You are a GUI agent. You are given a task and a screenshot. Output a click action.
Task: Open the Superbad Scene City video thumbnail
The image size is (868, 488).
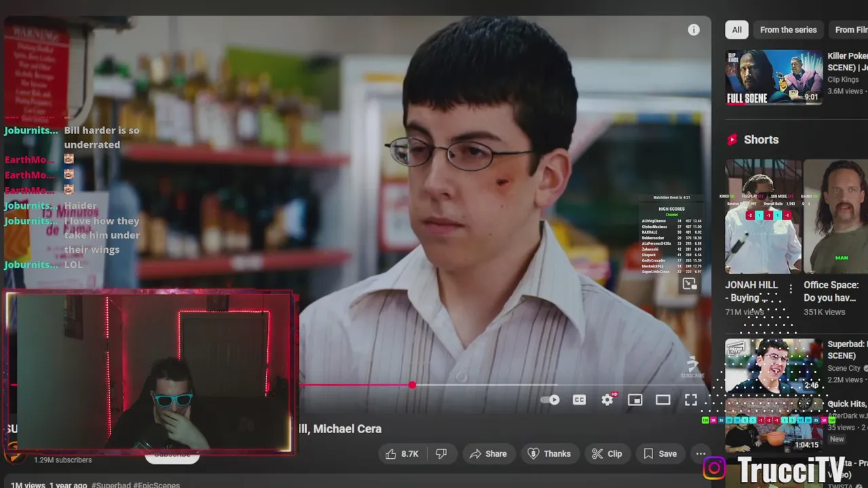click(x=774, y=366)
